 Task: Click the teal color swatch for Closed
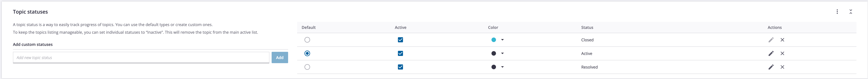493,40
